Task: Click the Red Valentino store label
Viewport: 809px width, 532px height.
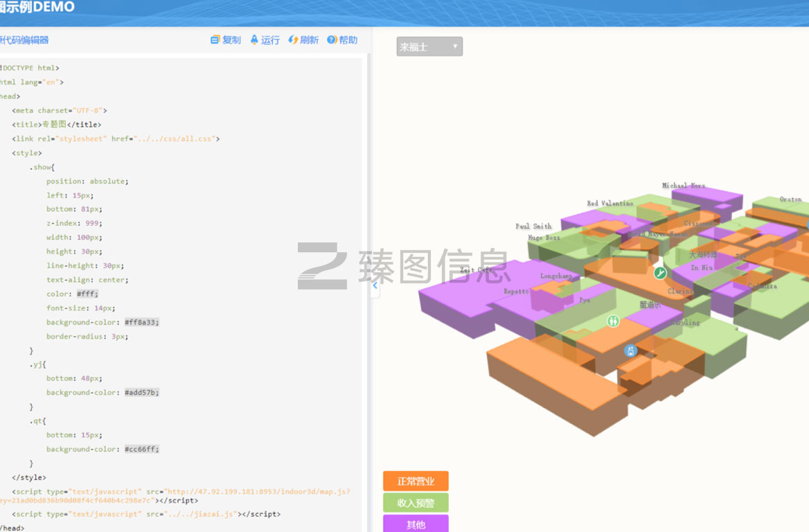Action: (610, 204)
